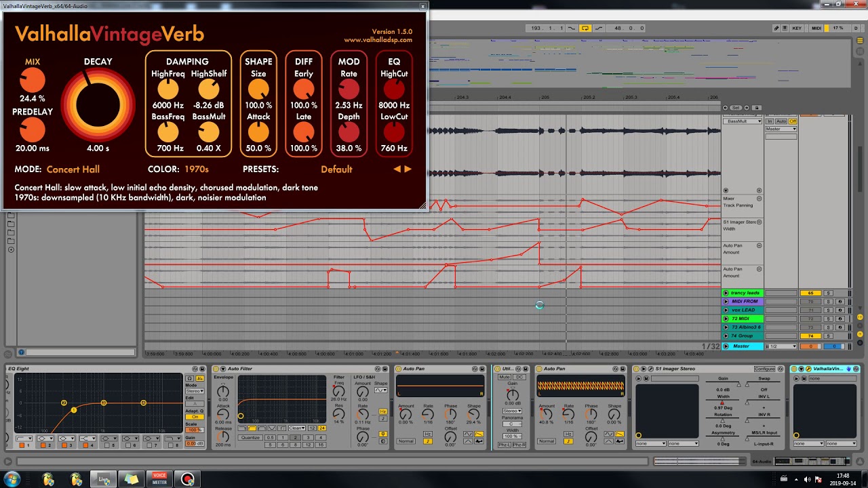The image size is (868, 488).
Task: Save the Auto Filter preset disk icon
Action: (384, 369)
